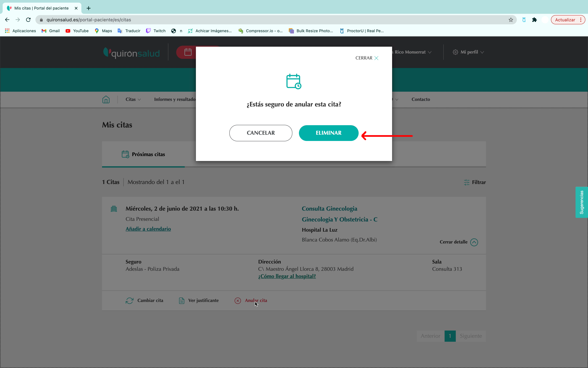Open the Maps bookmark
Screen dimensions: 588x368
coord(103,31)
